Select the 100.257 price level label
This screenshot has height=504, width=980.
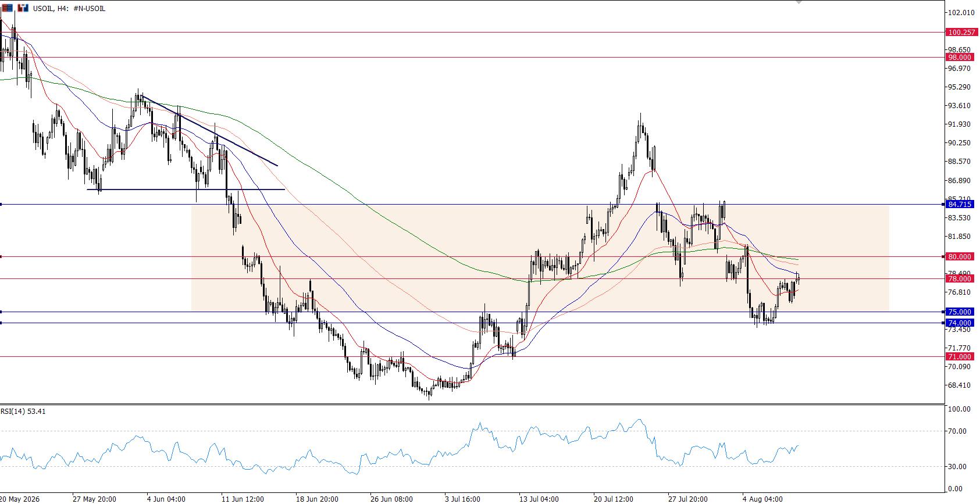(x=959, y=33)
